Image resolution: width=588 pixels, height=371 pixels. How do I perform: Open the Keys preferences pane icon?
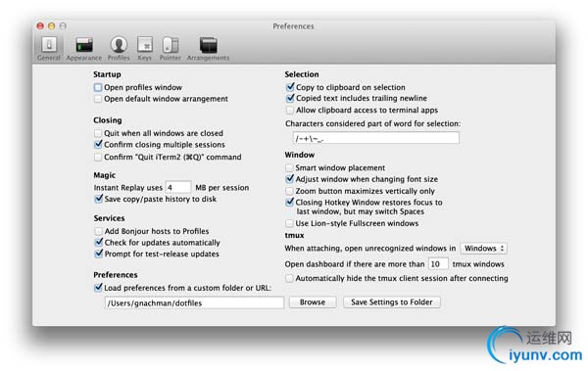coord(145,48)
